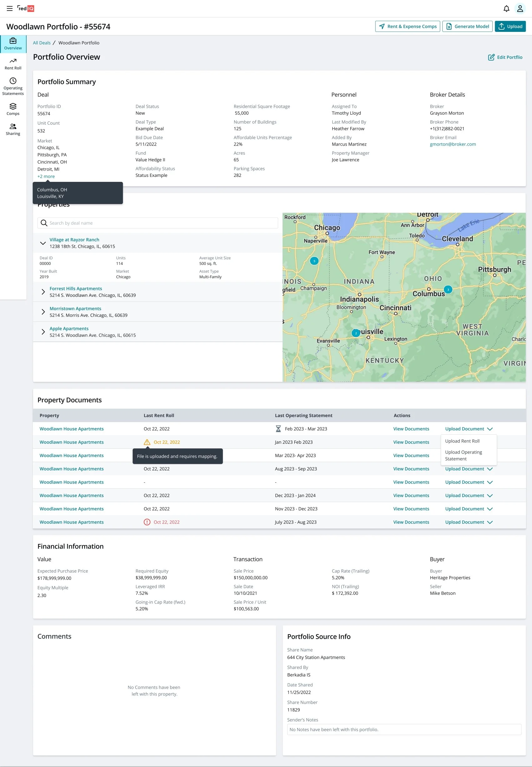View Documents for Dec 2023 - Jan 2024 row
This screenshot has width=532, height=767.
[x=411, y=496]
